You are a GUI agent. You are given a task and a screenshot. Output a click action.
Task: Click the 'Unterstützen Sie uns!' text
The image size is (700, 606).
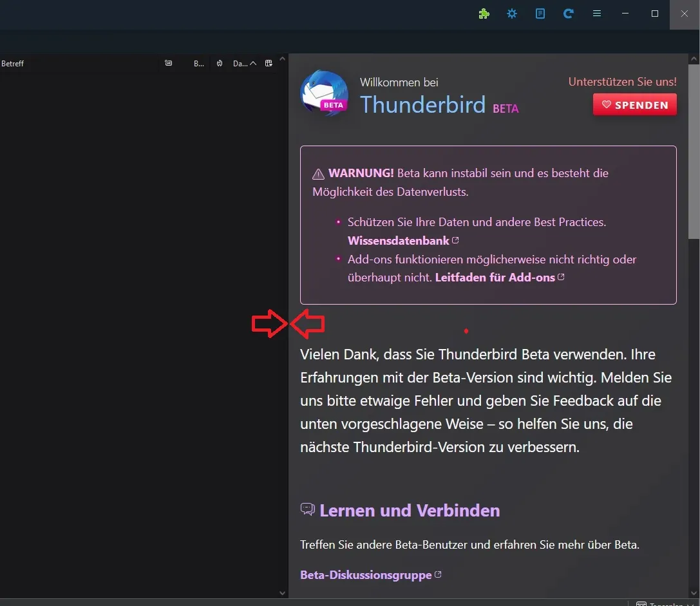coord(622,82)
